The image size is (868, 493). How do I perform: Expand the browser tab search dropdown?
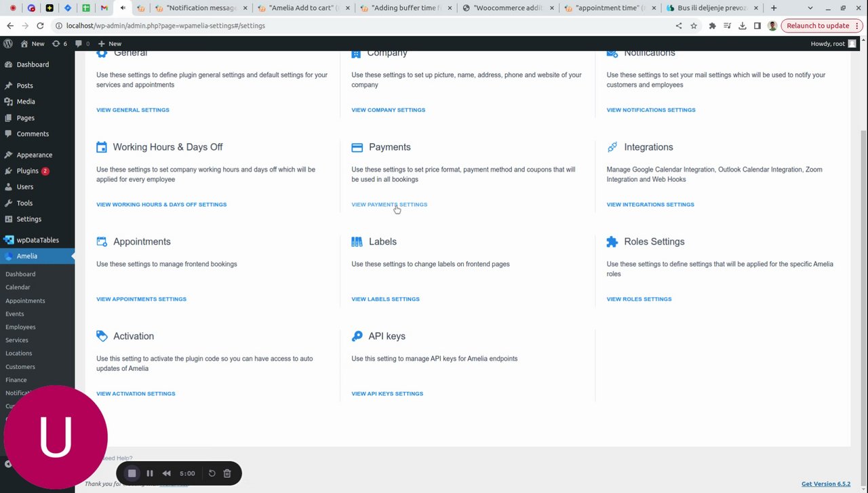click(810, 8)
